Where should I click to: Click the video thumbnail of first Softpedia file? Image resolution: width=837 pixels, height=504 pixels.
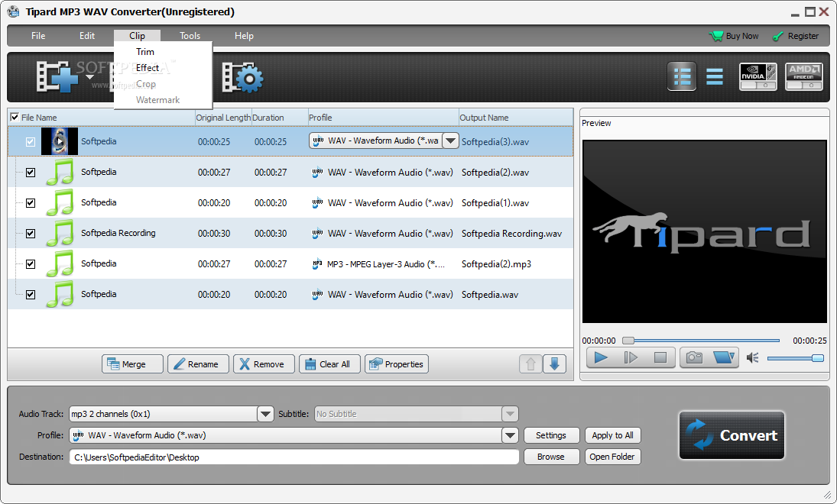click(60, 141)
